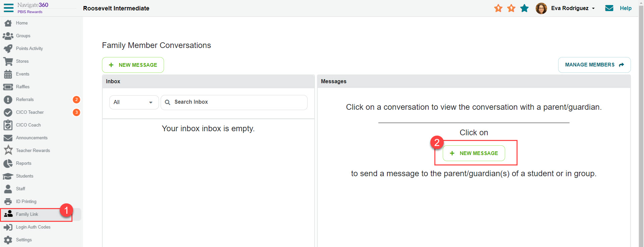Click the ID Printing printer icon
Screen dimensions: 644x247
(8, 202)
